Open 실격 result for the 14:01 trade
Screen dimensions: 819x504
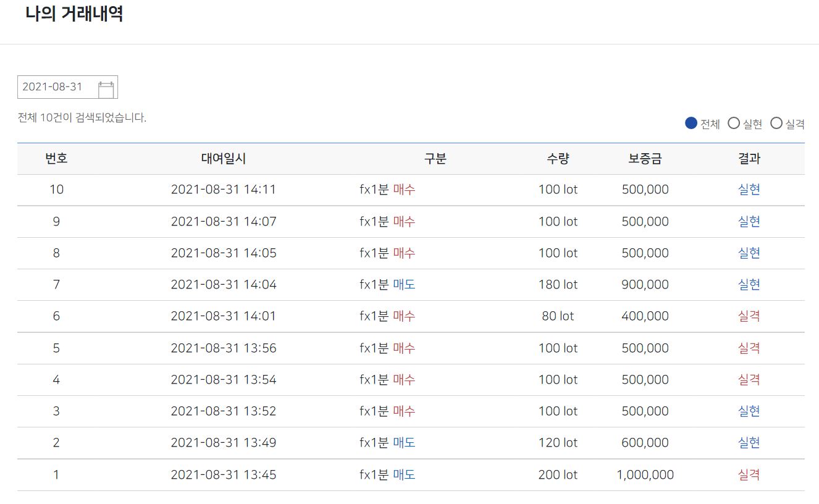(749, 316)
